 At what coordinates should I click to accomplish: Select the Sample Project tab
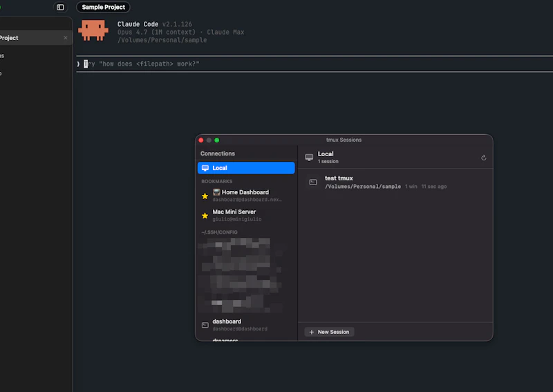click(x=103, y=7)
